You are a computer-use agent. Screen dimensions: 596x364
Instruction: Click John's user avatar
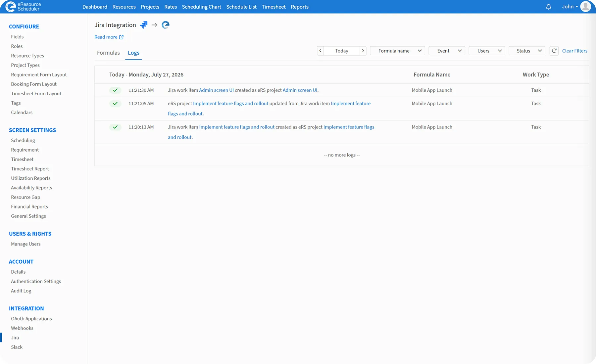585,7
